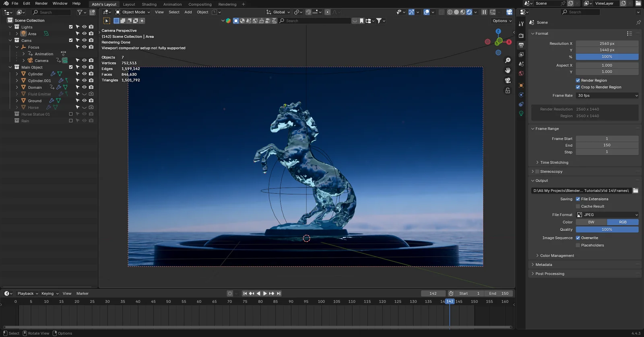Open the Physics properties tab

click(521, 95)
